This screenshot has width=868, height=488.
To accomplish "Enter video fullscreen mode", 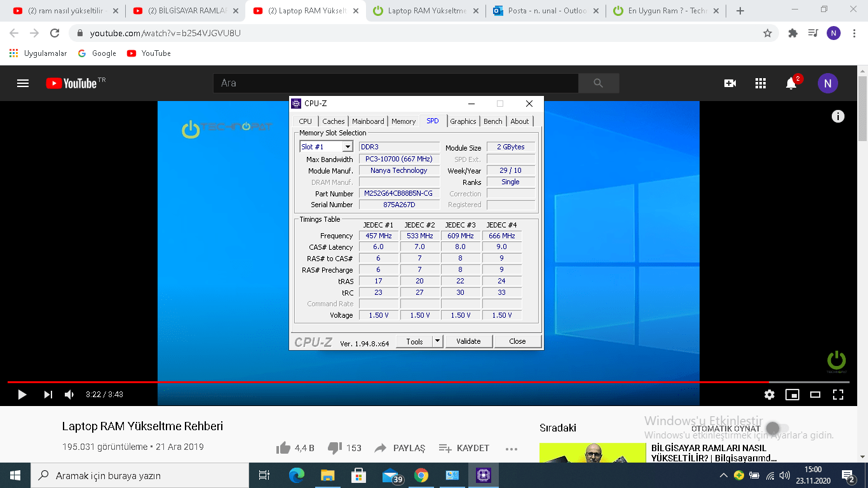I will coord(838,395).
